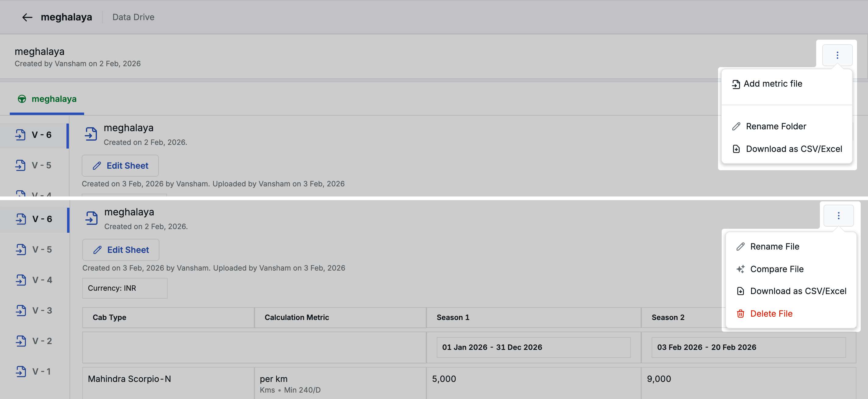Select Rename File in file menu

point(774,246)
